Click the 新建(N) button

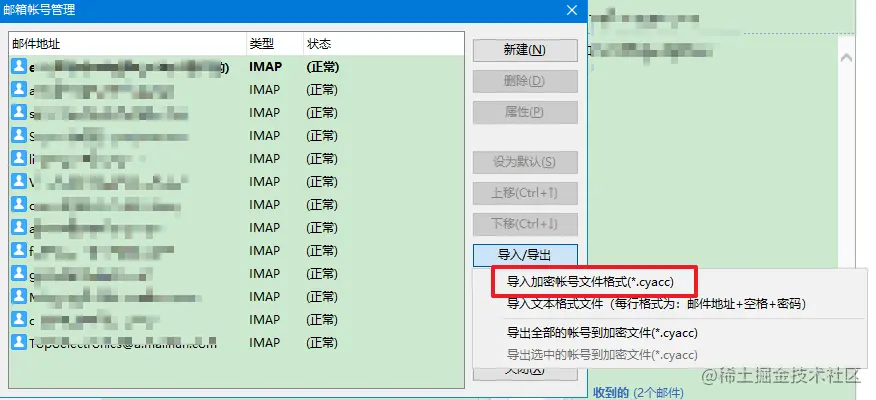[525, 50]
